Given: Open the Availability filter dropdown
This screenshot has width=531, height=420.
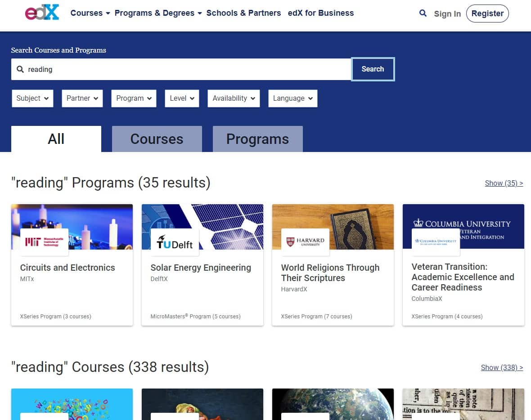Looking at the screenshot, I should tap(234, 98).
